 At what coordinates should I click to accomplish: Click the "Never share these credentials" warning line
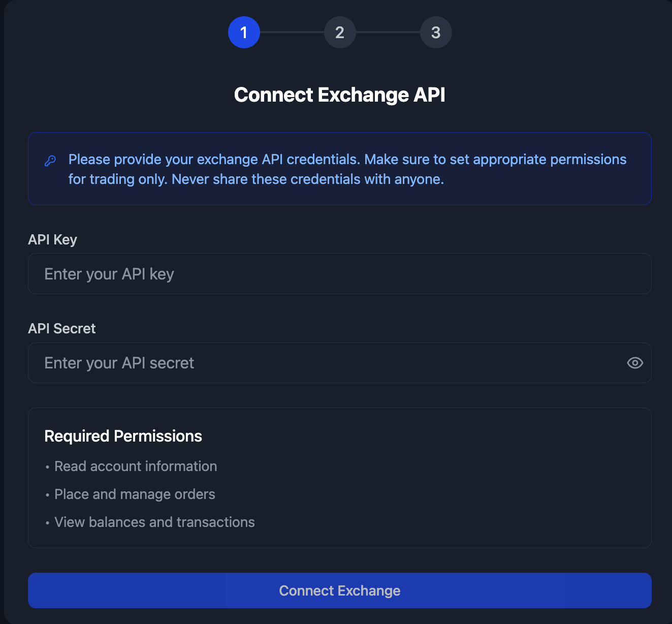307,179
